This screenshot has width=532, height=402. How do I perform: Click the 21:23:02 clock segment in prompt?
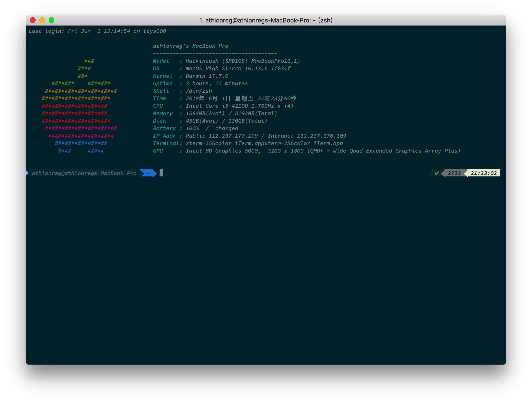483,173
